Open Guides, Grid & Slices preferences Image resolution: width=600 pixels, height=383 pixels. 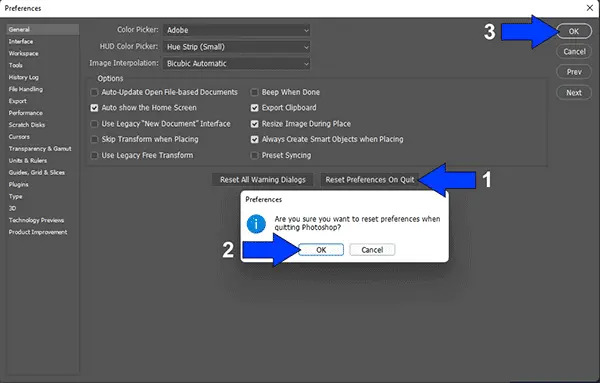pos(37,173)
